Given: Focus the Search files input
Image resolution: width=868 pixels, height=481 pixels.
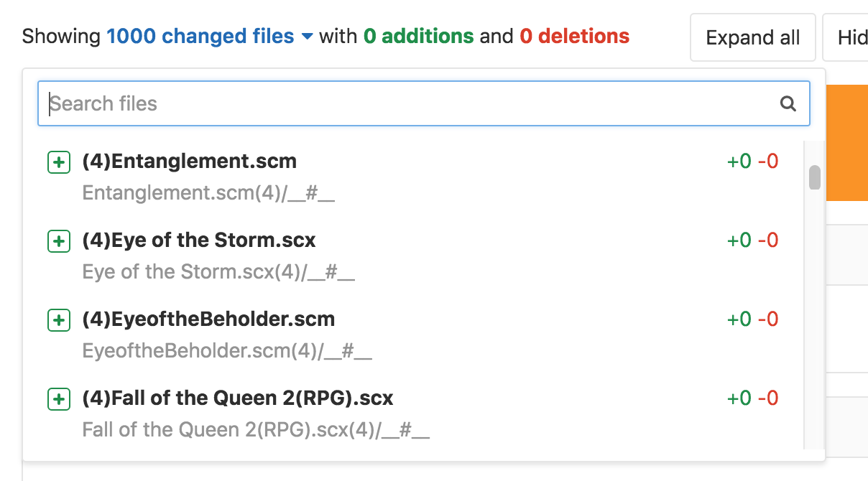Looking at the screenshot, I should (x=424, y=103).
